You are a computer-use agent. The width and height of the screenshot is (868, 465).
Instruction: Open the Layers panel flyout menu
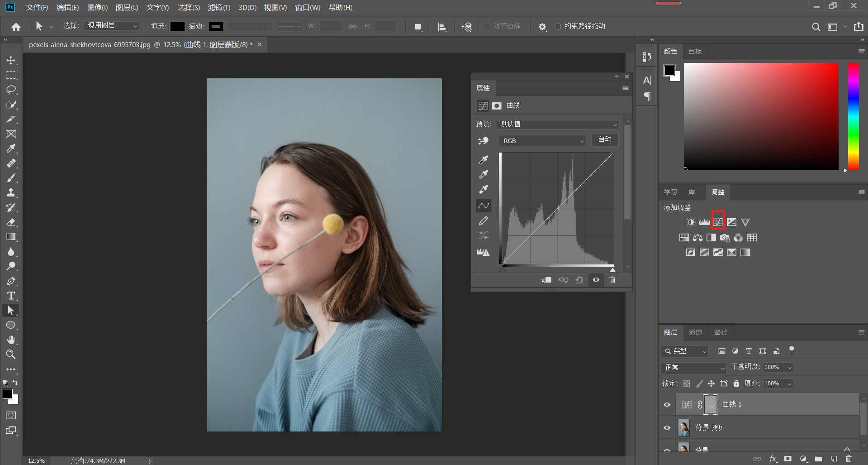862,332
